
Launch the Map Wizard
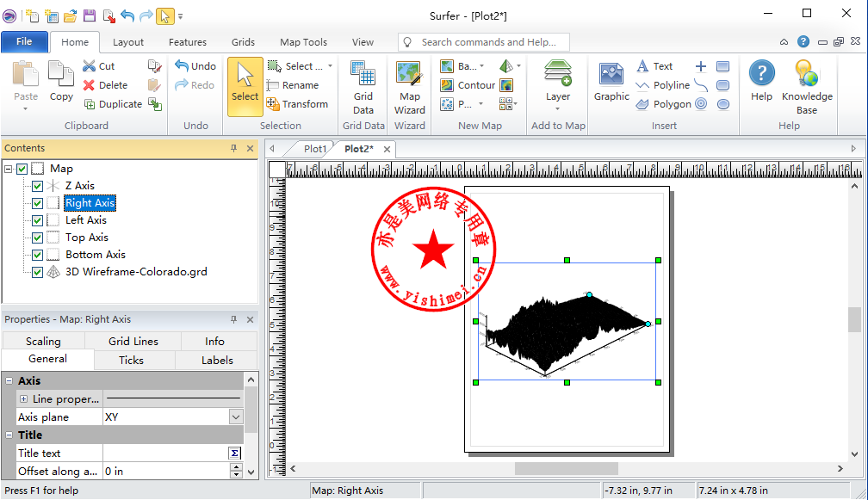[410, 88]
